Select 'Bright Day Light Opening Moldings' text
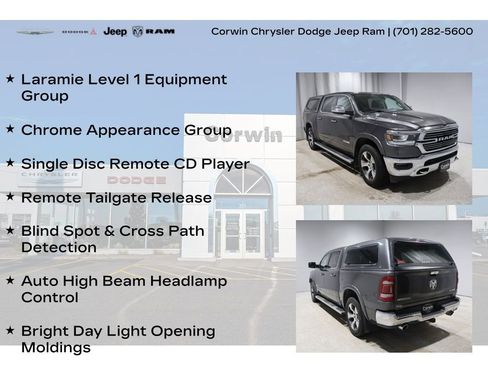This screenshot has width=488, height=366. (x=118, y=339)
